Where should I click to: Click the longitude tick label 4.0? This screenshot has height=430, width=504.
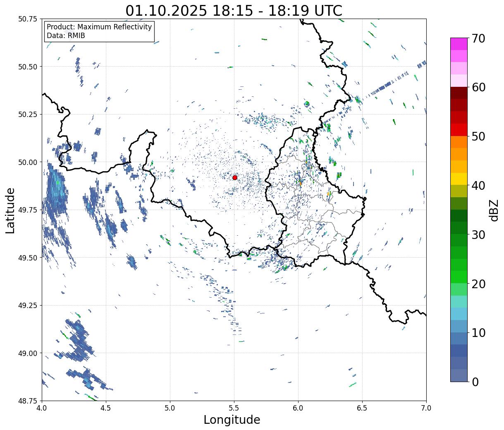pyautogui.click(x=42, y=408)
